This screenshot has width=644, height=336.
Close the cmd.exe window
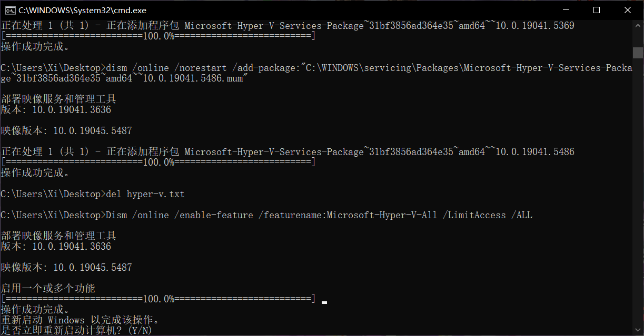click(x=628, y=10)
